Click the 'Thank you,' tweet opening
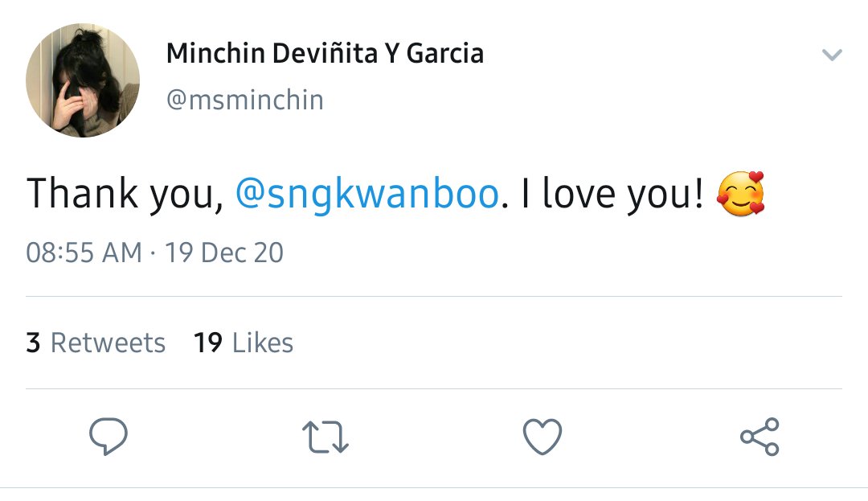The width and height of the screenshot is (868, 501). (125, 194)
